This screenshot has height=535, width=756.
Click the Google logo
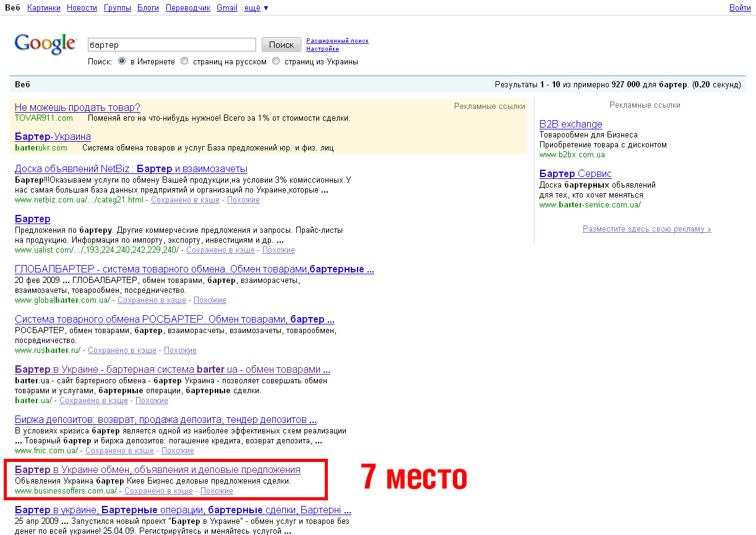[46, 43]
